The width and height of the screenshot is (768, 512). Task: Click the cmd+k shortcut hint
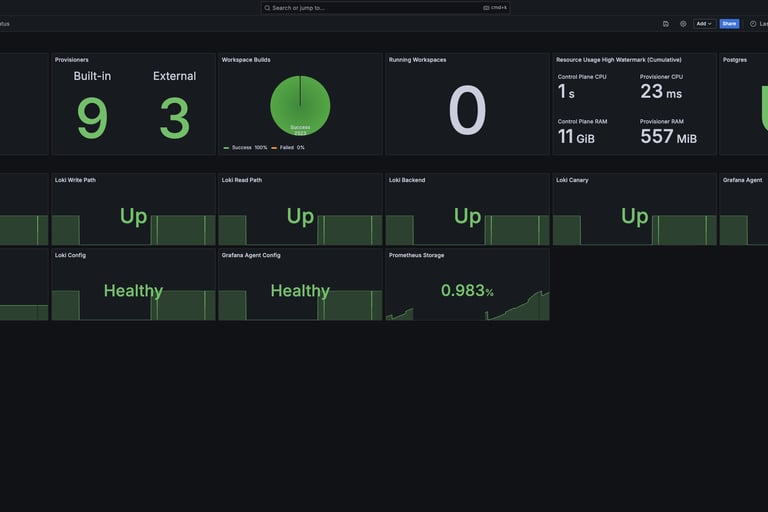(495, 8)
